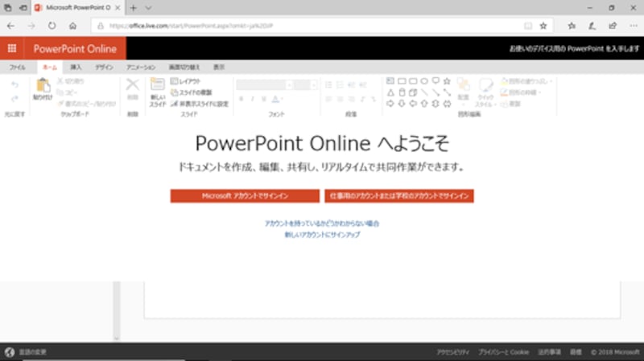
Task: Select the triangle shape
Action: 390,92
